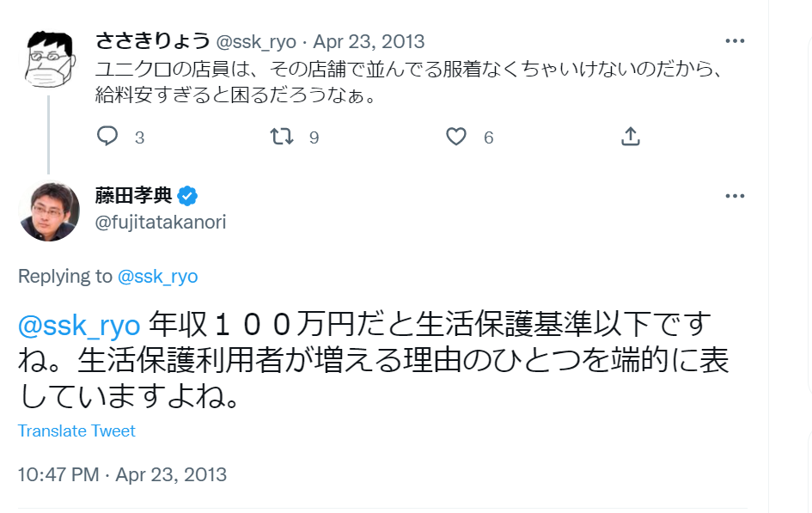
Task: Click the reply speech-bubble icon on ささきりょう's tweet
Action: (x=107, y=137)
